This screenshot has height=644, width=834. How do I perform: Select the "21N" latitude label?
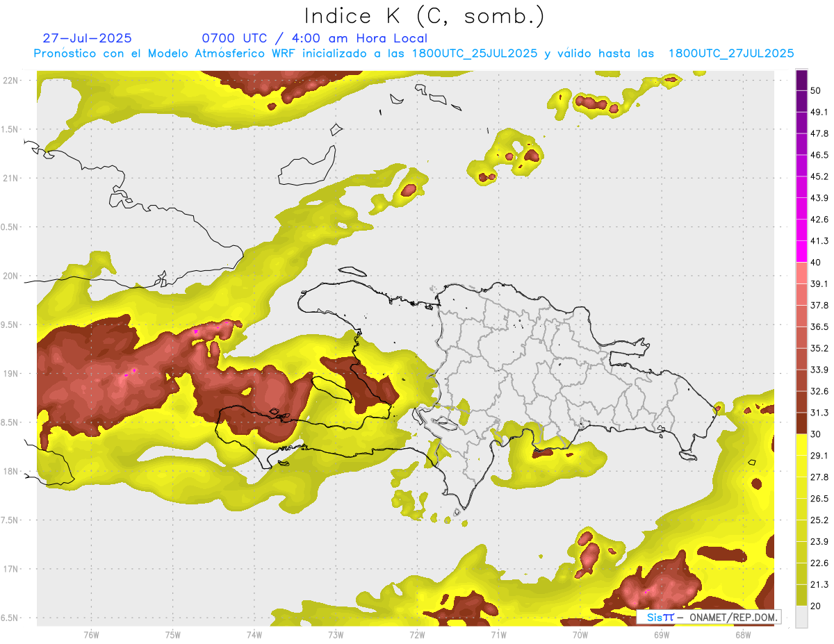11,178
